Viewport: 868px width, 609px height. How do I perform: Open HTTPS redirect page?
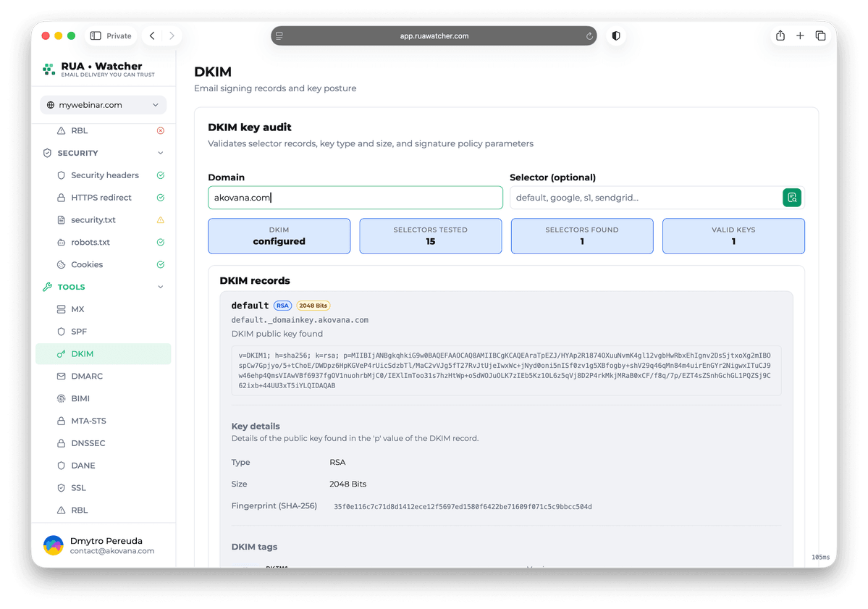103,198
